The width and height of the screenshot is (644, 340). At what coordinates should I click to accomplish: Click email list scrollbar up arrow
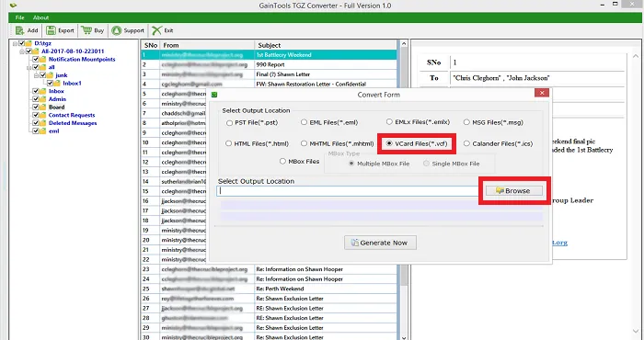click(403, 44)
